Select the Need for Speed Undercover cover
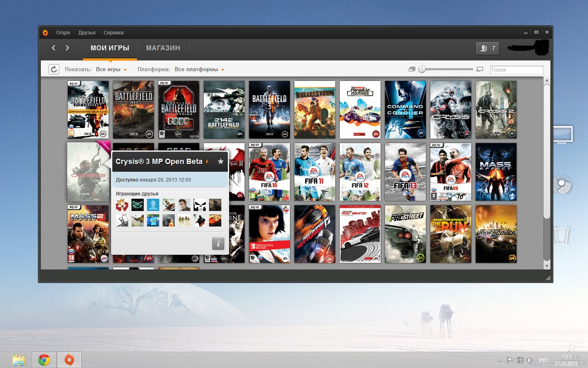This screenshot has width=588, height=368. pyautogui.click(x=496, y=234)
